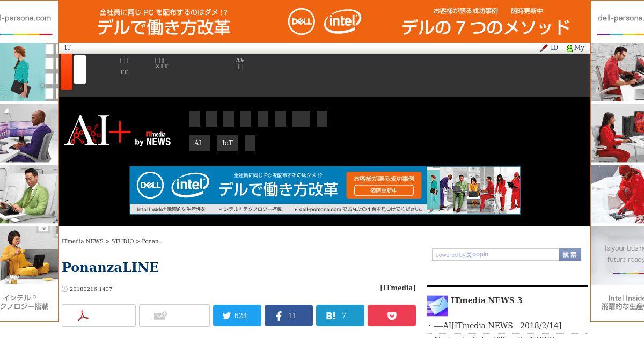Click the デルの7つのメソッド banner text

(486, 27)
